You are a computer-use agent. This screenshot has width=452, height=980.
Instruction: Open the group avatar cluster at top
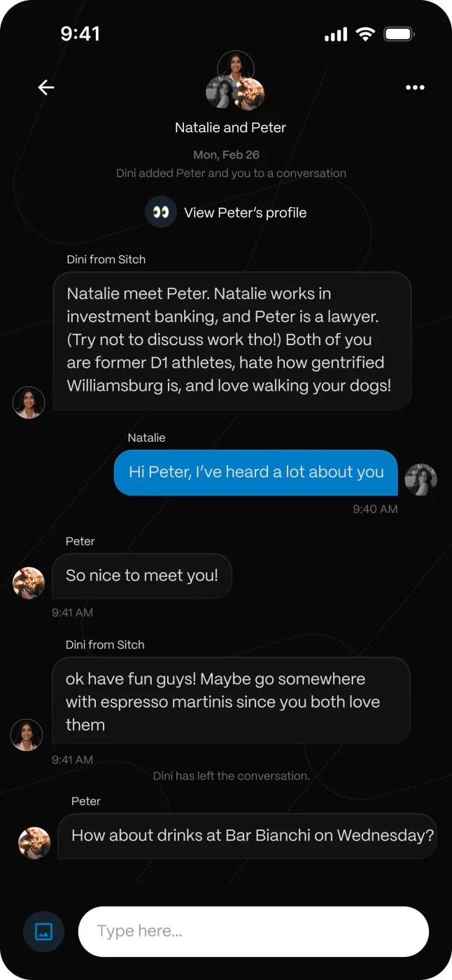[x=235, y=81]
